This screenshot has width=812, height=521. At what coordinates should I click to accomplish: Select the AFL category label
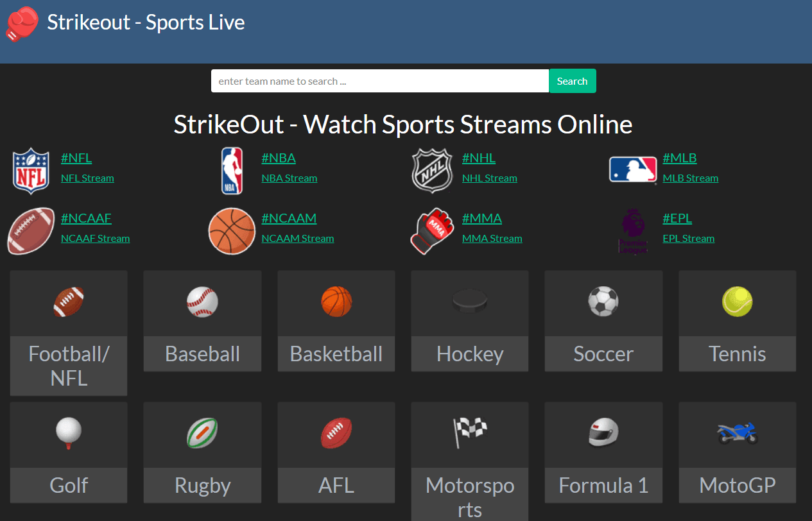336,485
